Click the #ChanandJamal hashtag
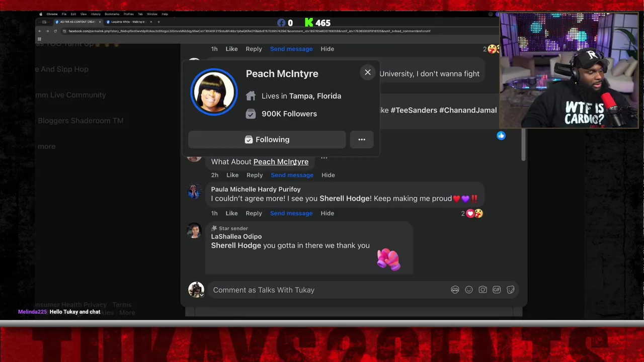644x362 pixels. 468,110
